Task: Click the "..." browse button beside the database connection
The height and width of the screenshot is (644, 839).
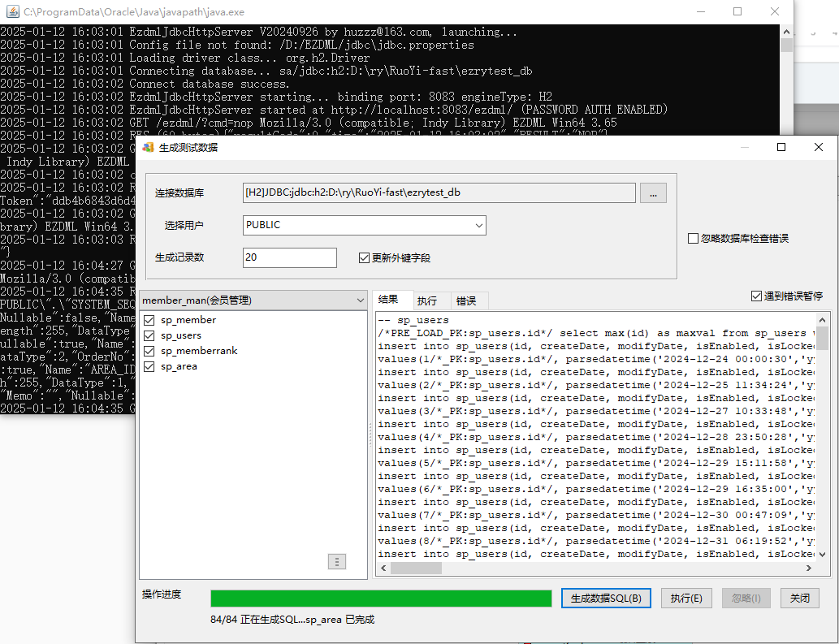Action: (x=653, y=192)
